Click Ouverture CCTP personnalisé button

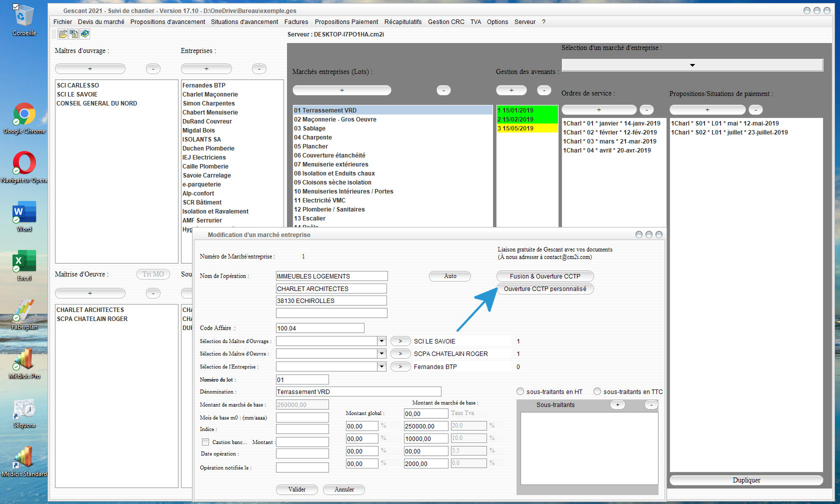(x=545, y=289)
